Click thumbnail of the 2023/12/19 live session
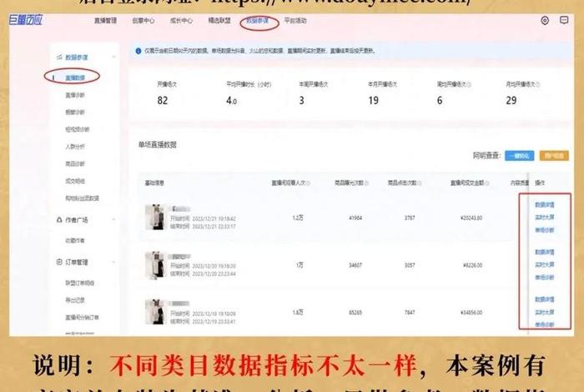 point(154,312)
